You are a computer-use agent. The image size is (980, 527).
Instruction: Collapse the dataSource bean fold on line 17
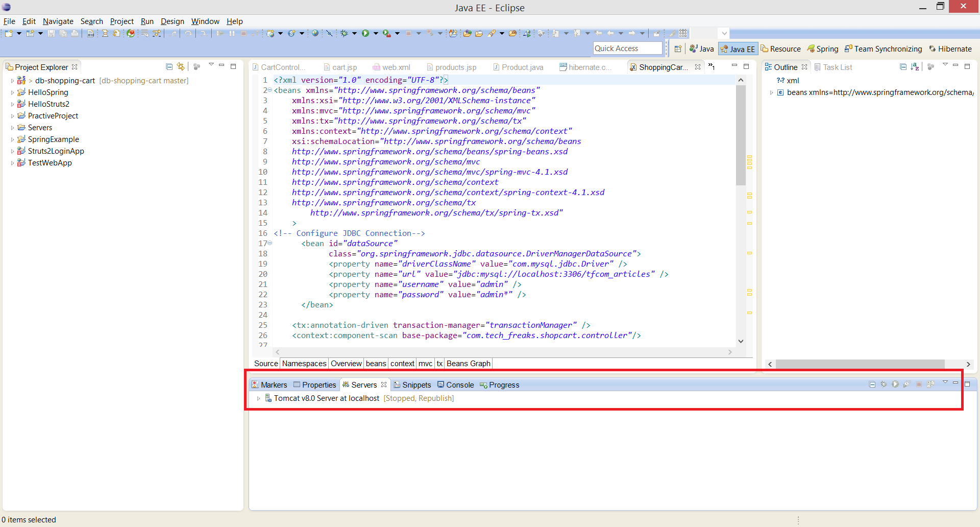270,243
